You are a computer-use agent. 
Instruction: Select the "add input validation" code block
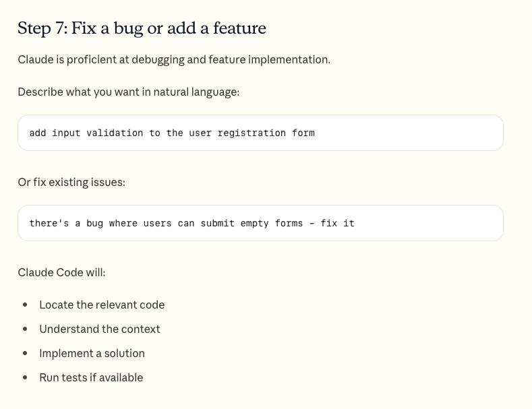click(260, 133)
